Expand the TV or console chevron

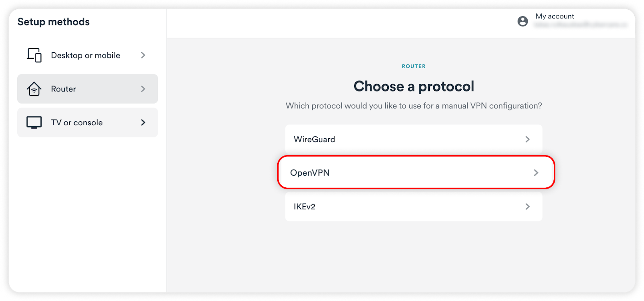(x=143, y=122)
